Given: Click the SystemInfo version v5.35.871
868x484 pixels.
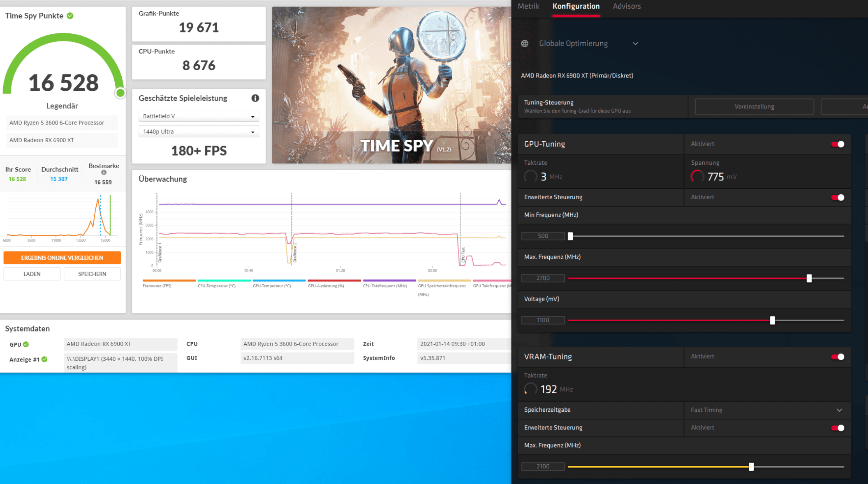Looking at the screenshot, I should [x=464, y=358].
